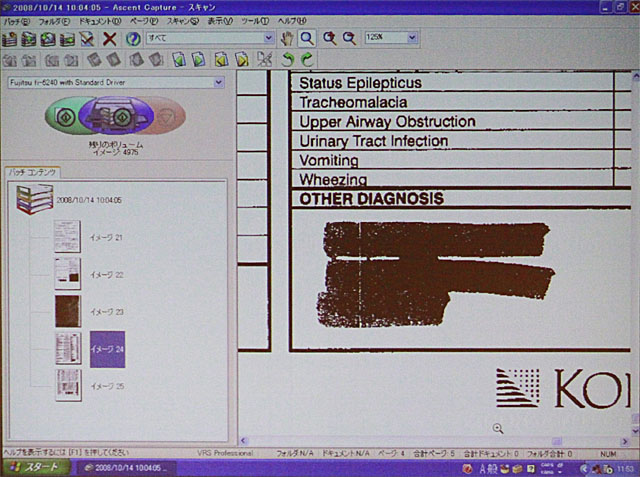Click the vertical scrollbar up arrow
The width and height of the screenshot is (640, 477).
tap(636, 76)
